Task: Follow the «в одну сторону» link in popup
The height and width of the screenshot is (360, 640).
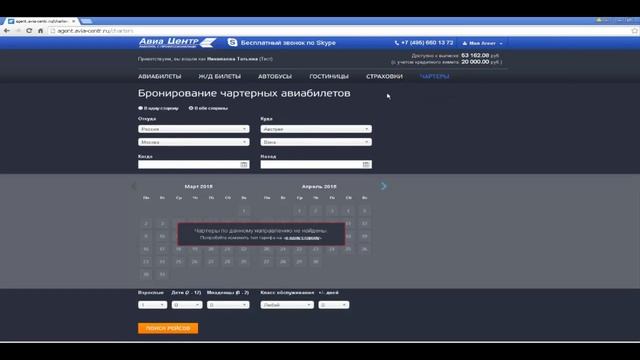Action: [302, 238]
